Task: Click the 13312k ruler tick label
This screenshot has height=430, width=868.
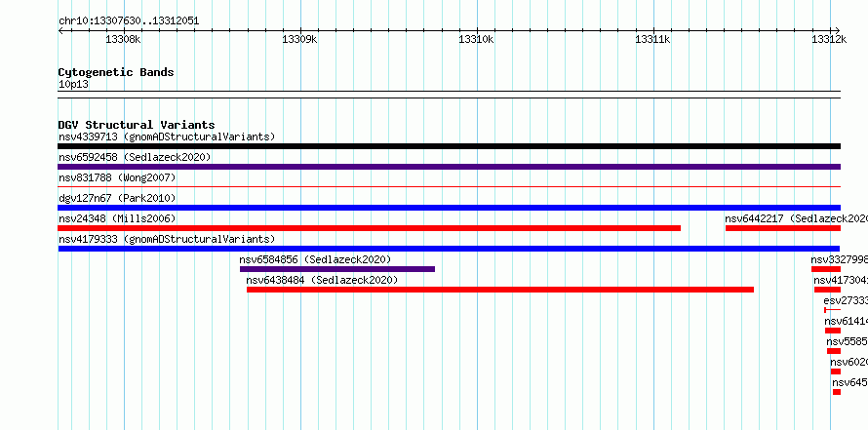Action: coord(829,39)
